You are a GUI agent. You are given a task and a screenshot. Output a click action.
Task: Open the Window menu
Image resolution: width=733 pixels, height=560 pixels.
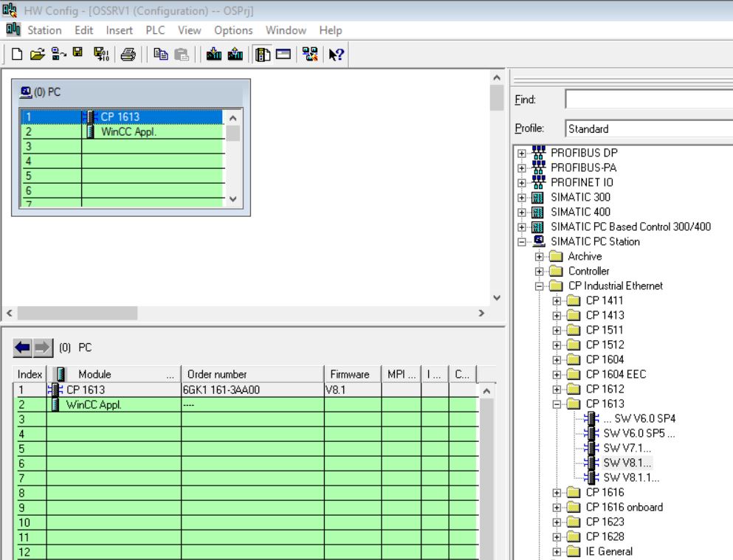[286, 30]
